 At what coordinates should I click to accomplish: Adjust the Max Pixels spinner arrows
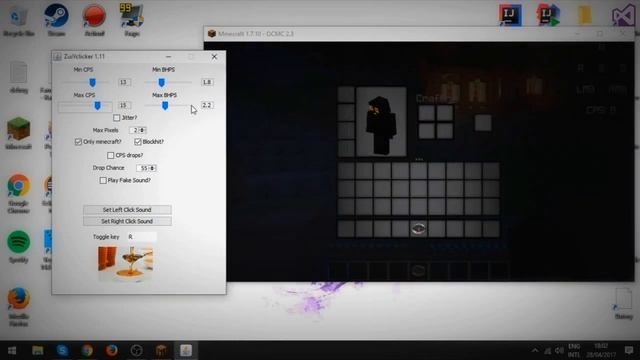pos(142,130)
